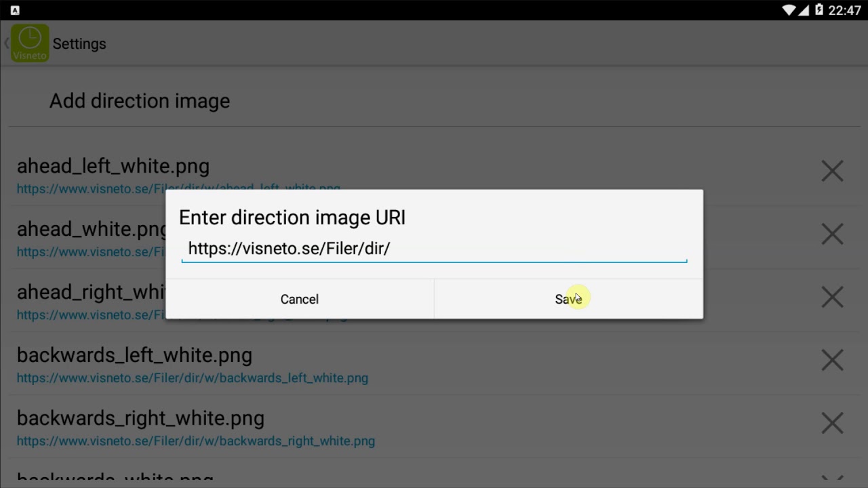Remove backwards_right_white.png using X icon
Image resolution: width=868 pixels, height=488 pixels.
[x=832, y=423]
